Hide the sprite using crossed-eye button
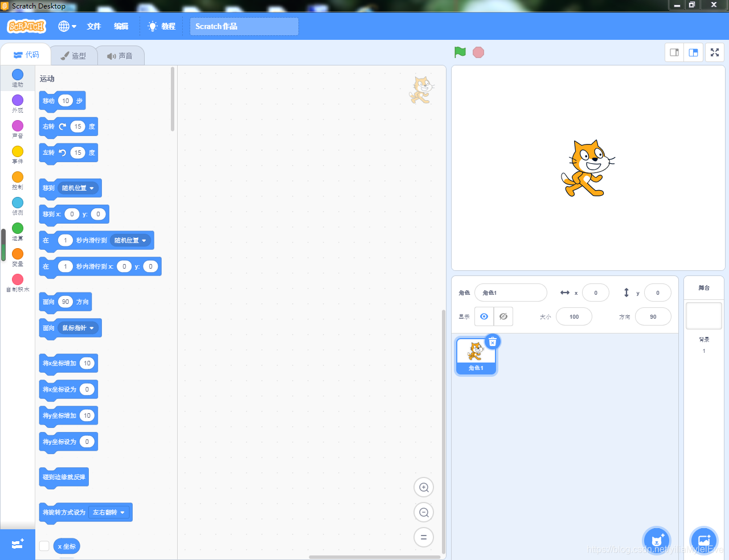The width and height of the screenshot is (729, 560). pos(503,316)
